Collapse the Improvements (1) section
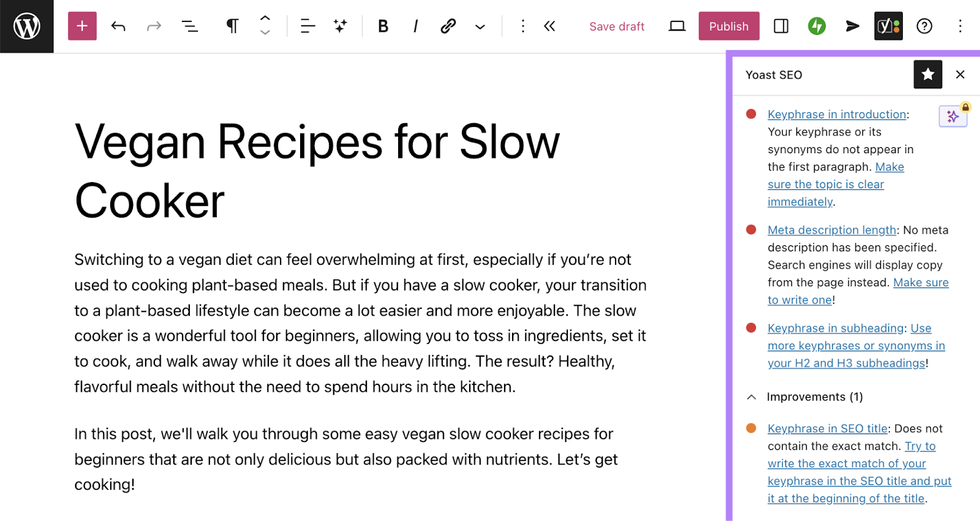This screenshot has width=980, height=521. tap(752, 397)
